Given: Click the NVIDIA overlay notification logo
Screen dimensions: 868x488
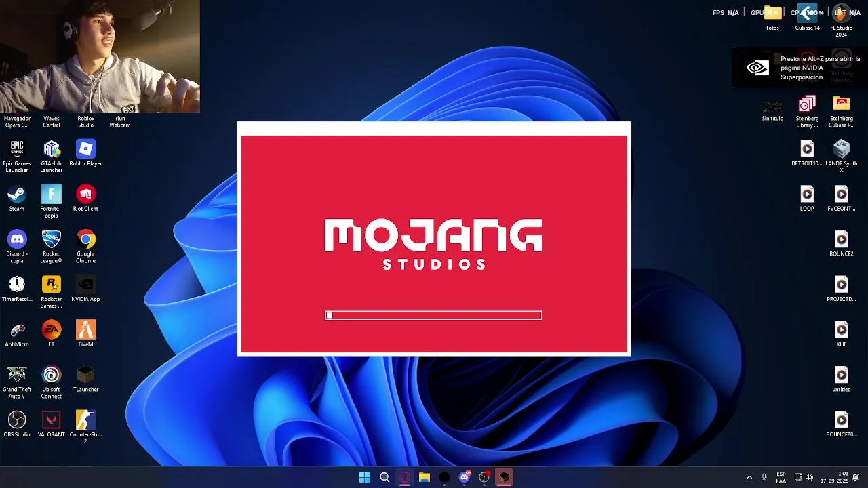Looking at the screenshot, I should click(757, 68).
